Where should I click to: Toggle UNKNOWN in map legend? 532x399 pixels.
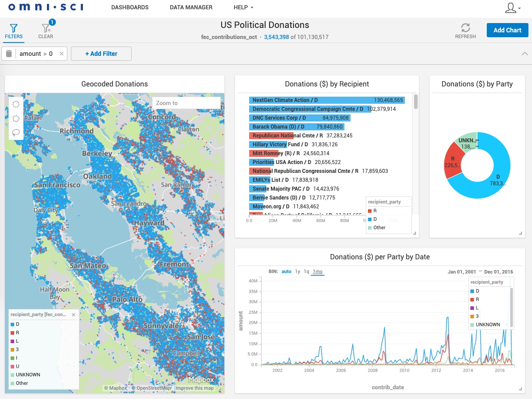25,375
